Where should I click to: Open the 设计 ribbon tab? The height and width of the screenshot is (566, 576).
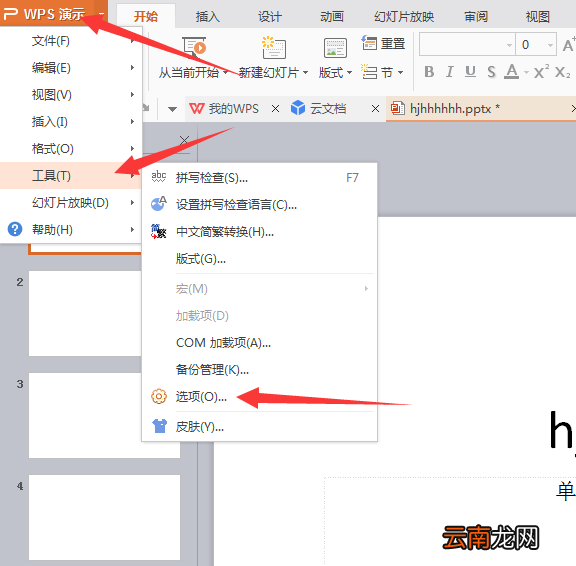tap(270, 17)
